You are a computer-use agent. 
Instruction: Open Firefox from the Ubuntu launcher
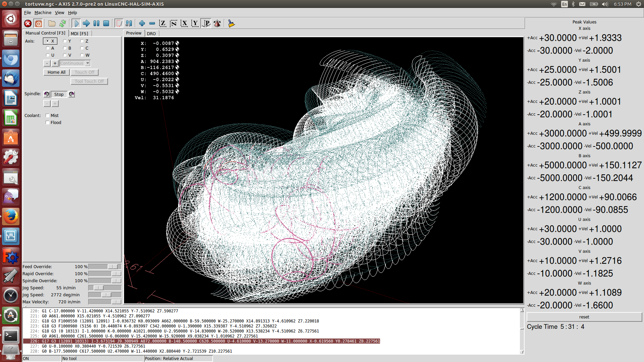tap(11, 217)
